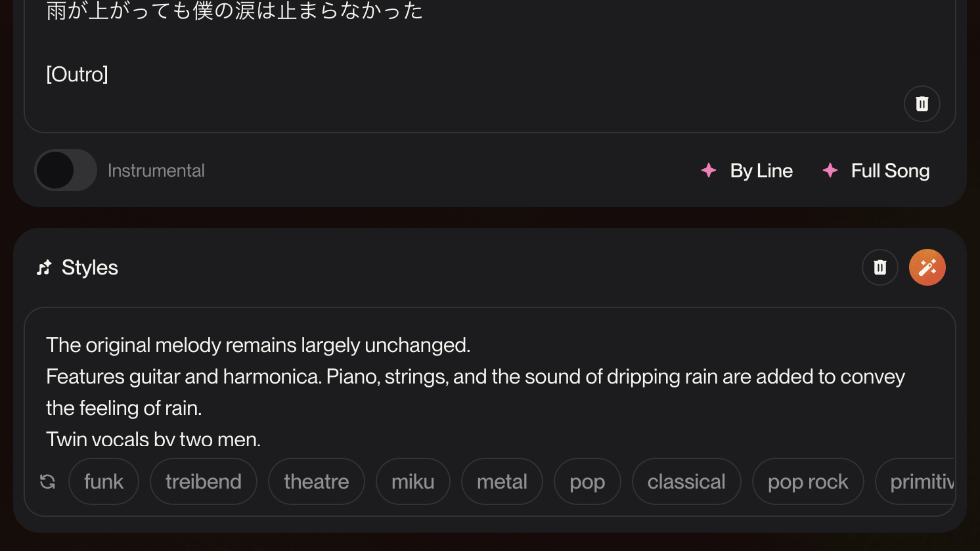Click the Styles music note icon

(44, 268)
